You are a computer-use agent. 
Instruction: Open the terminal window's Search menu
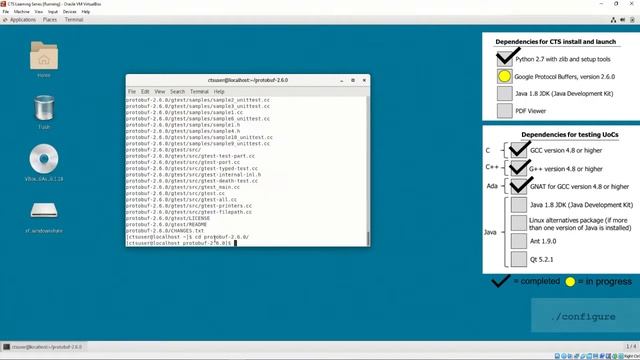178,92
